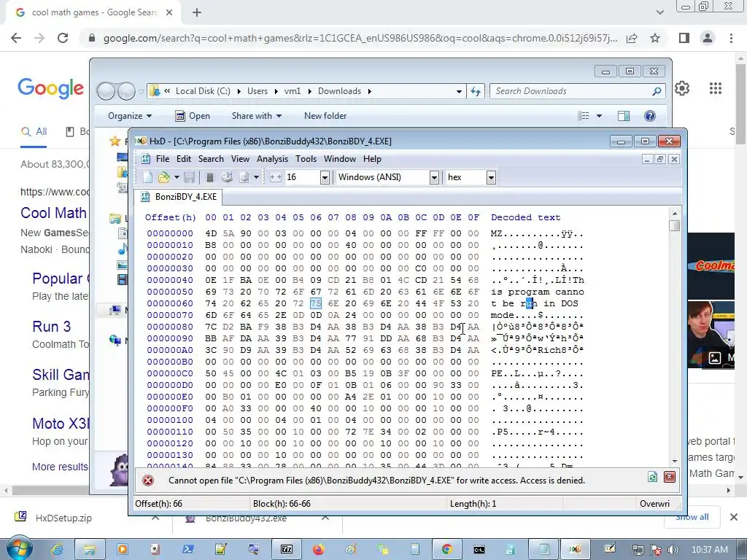The height and width of the screenshot is (560, 747).
Task: Click the Open disk image icon in HxD
Action: [x=244, y=177]
